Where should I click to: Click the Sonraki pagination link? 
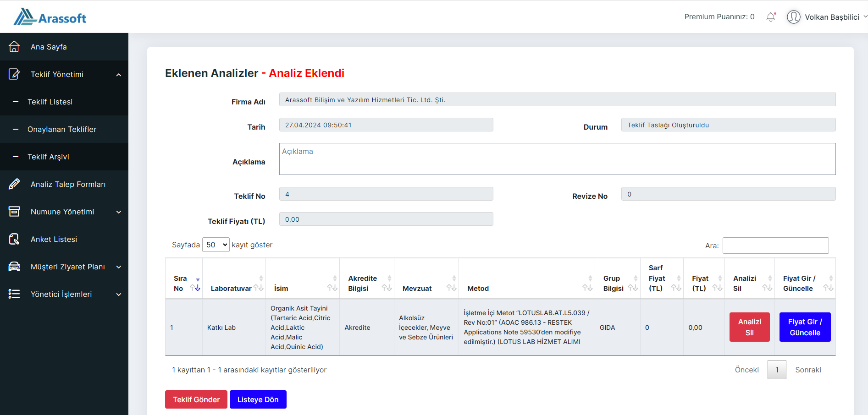(x=808, y=370)
